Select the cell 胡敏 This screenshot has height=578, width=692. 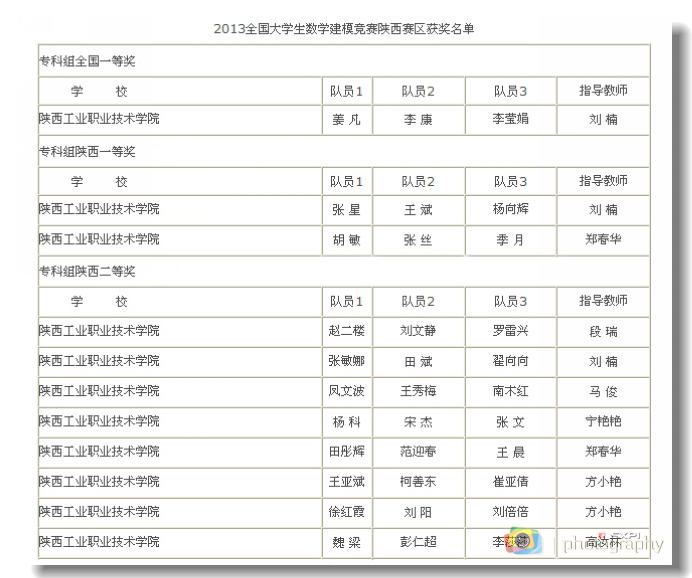[x=346, y=240]
